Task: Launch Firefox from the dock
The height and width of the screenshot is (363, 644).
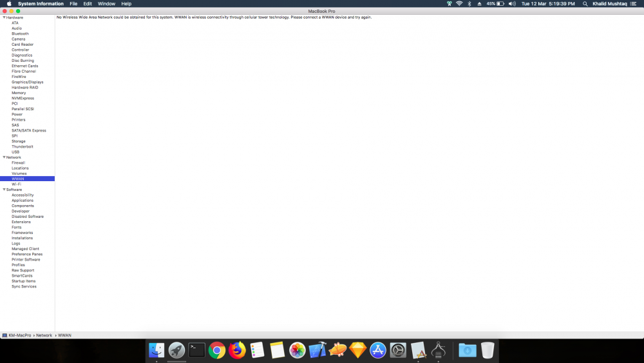Action: coord(237,350)
